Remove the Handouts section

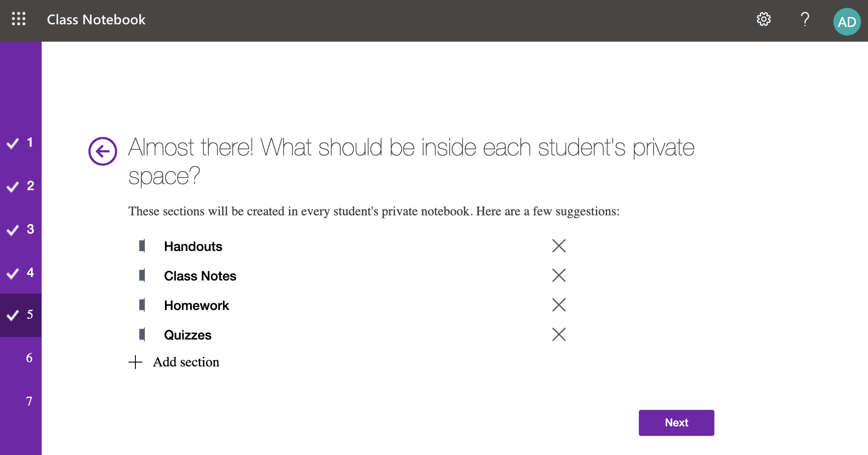[x=559, y=246]
